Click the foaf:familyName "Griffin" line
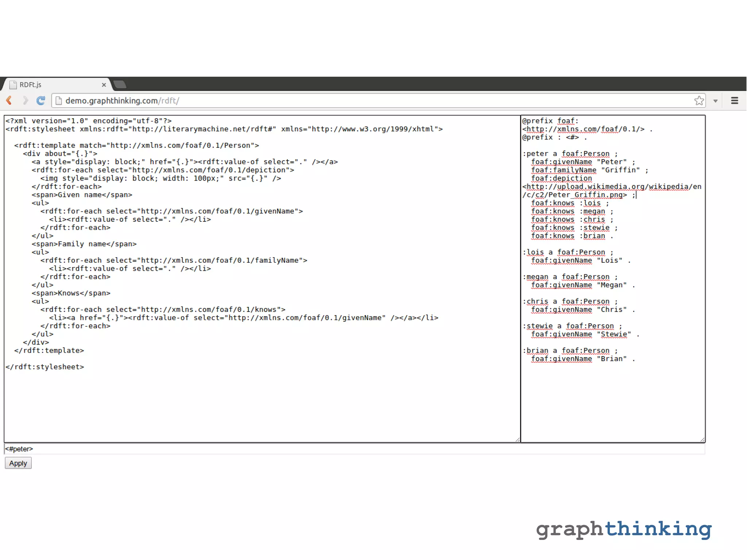 (x=590, y=170)
